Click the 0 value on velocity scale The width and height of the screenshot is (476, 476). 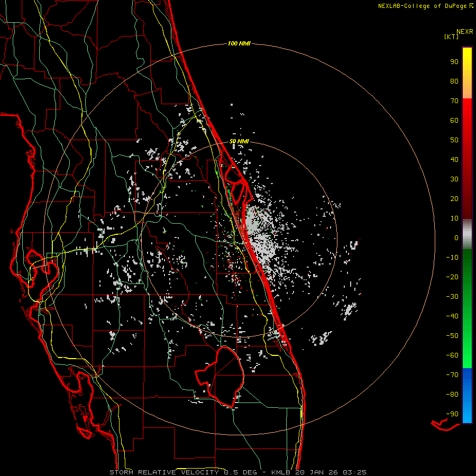(456, 238)
